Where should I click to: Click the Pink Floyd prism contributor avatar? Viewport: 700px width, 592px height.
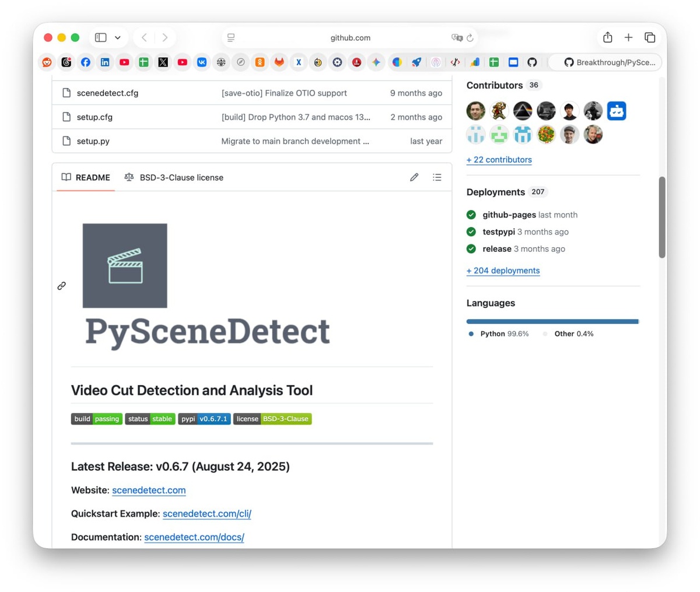click(x=523, y=111)
